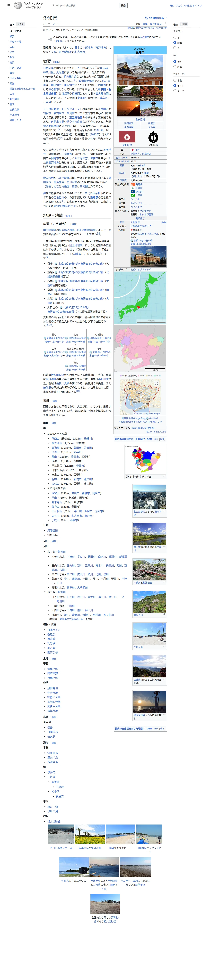210x980 pixels.
Task: Click the ログイン link
Action: 197,6
